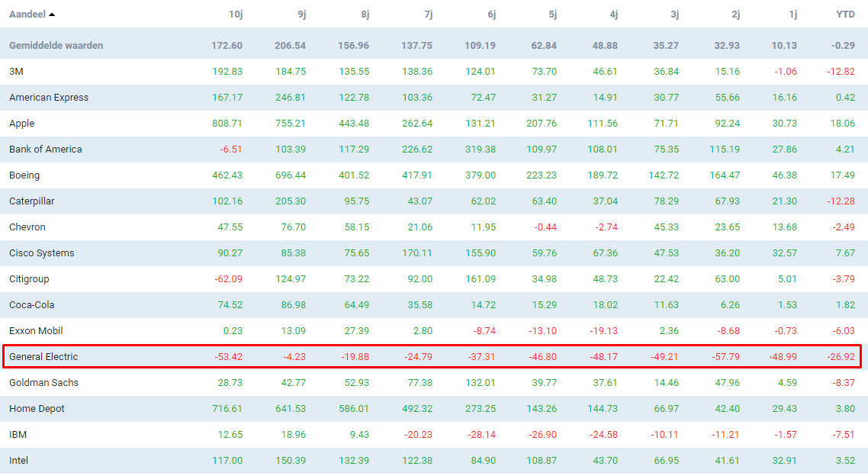Open the Goldman Sachs stock row

coord(434,383)
